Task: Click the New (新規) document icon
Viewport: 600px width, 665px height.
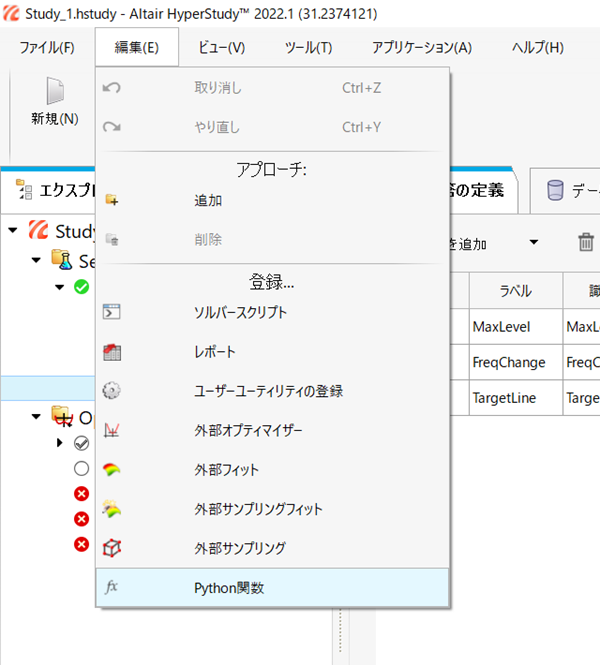Action: tap(55, 91)
